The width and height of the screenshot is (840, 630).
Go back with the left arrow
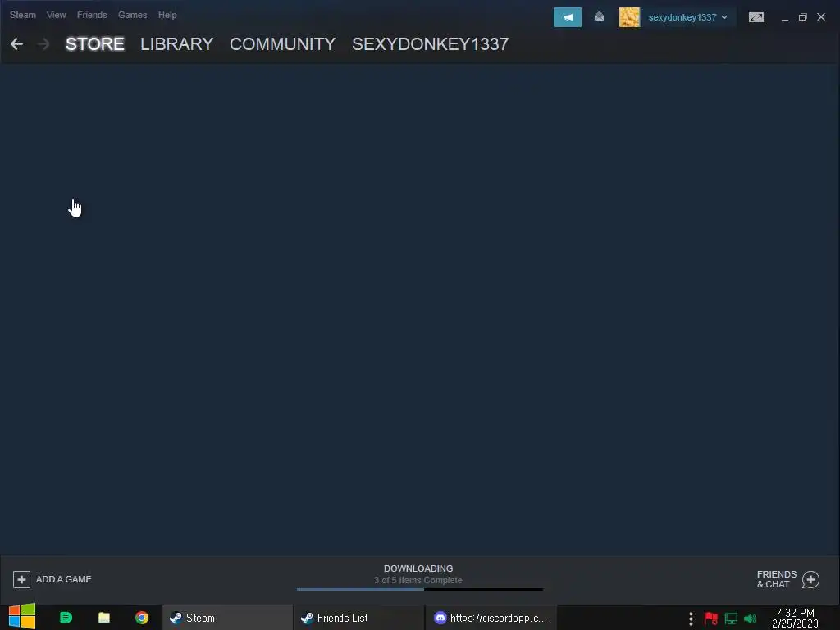[16, 44]
